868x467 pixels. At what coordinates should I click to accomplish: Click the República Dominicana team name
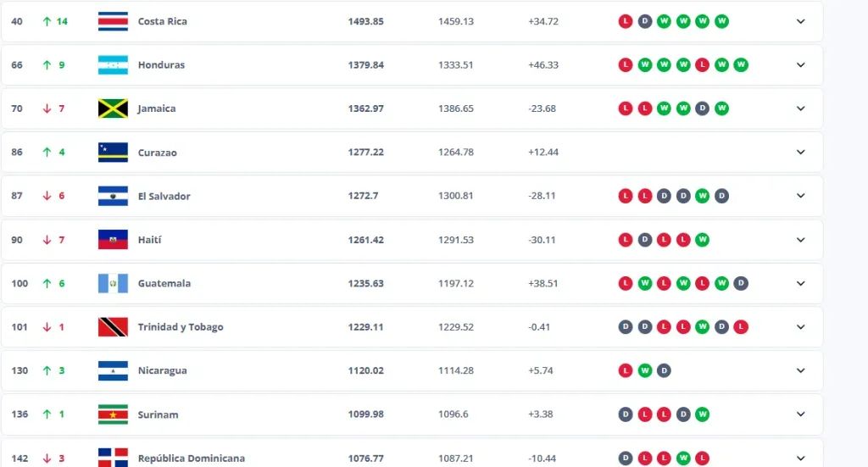[192, 459]
